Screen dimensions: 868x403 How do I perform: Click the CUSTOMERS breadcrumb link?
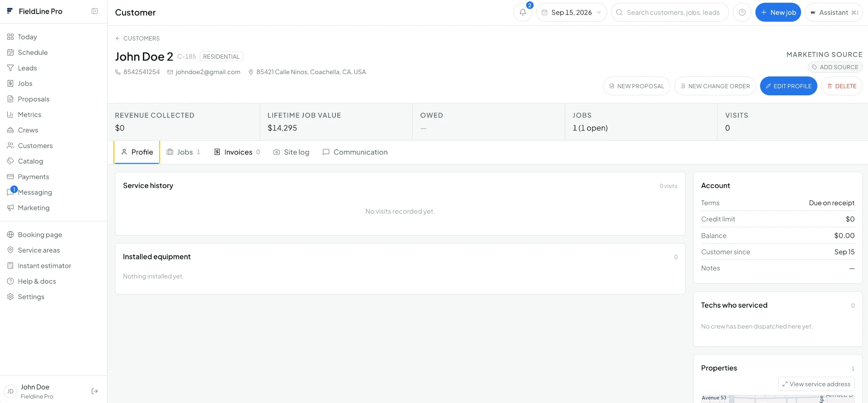click(x=142, y=38)
